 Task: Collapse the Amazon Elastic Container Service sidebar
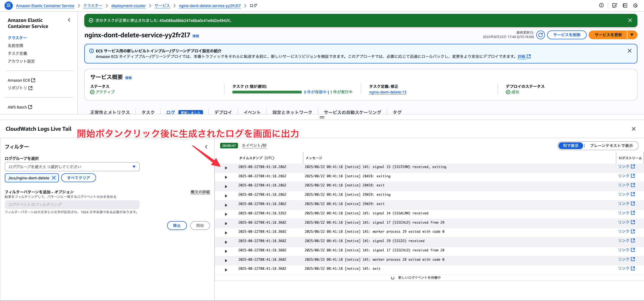(x=69, y=20)
